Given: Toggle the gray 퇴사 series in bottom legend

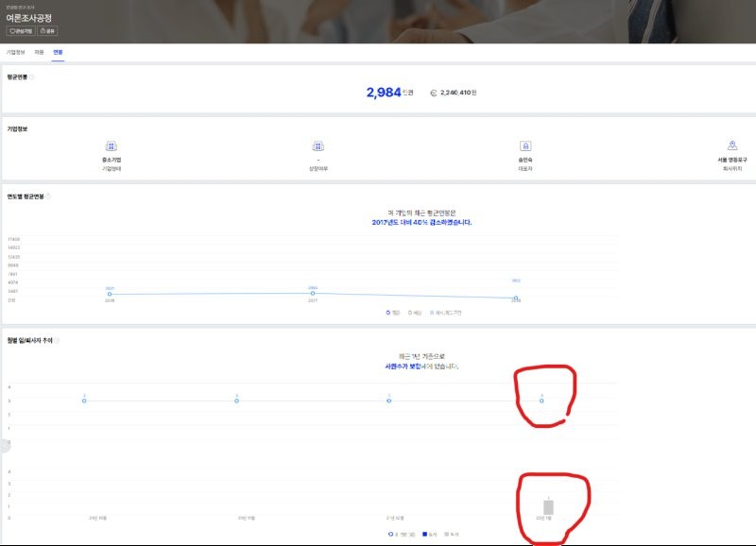Looking at the screenshot, I should coord(452,535).
